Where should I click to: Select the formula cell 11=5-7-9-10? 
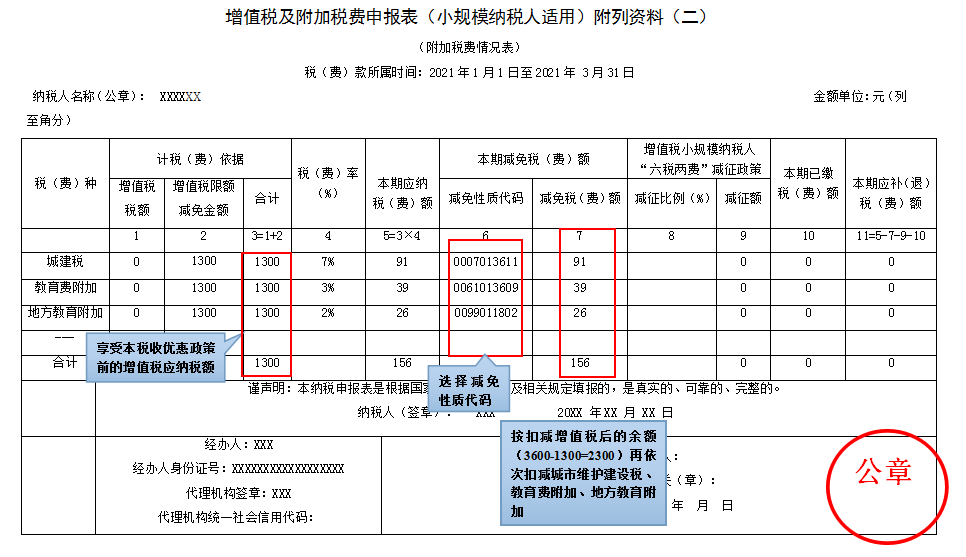pyautogui.click(x=891, y=236)
